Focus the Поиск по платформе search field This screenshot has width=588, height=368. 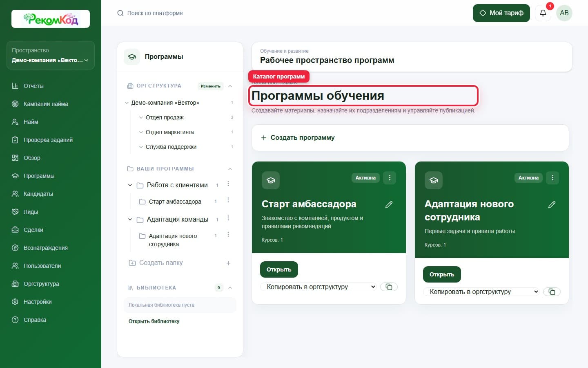(x=155, y=13)
